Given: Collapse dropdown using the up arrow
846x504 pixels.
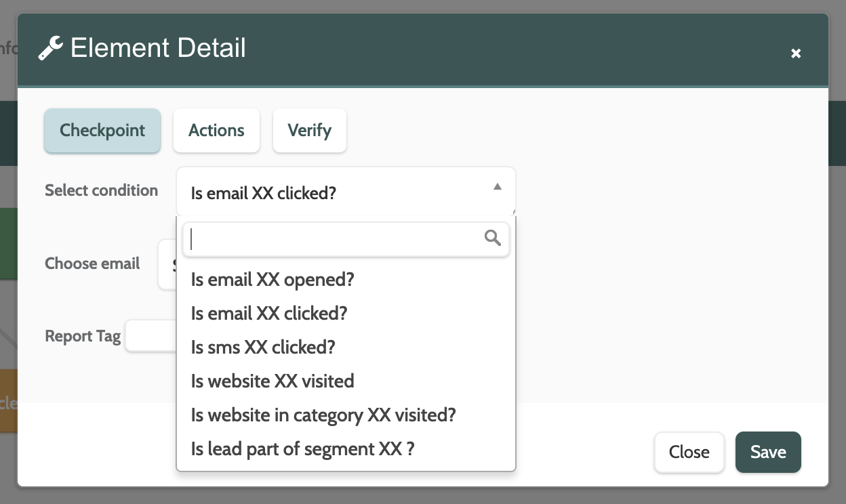Looking at the screenshot, I should (x=498, y=187).
